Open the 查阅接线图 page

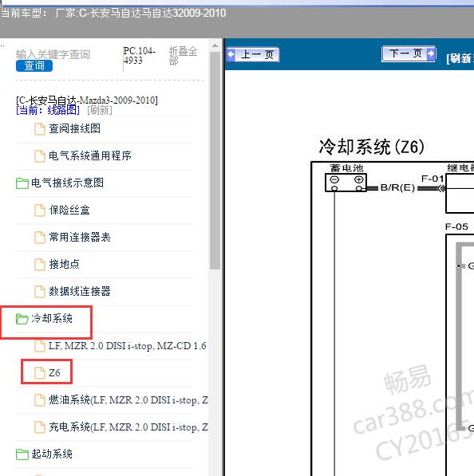click(x=74, y=128)
